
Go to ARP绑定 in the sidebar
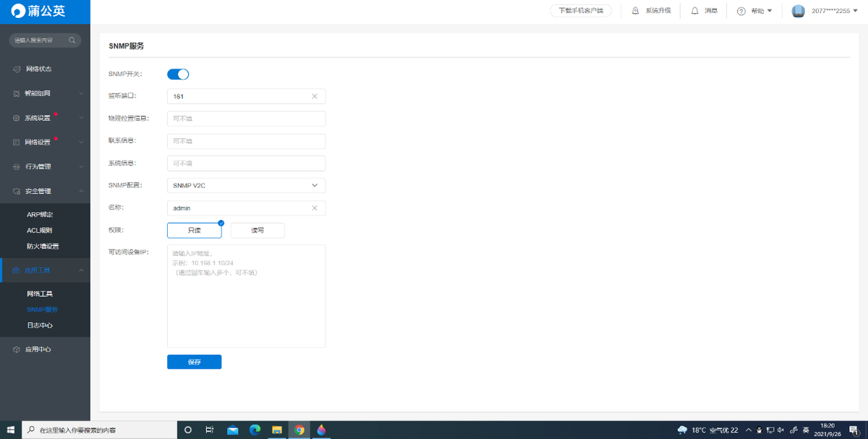coord(40,215)
